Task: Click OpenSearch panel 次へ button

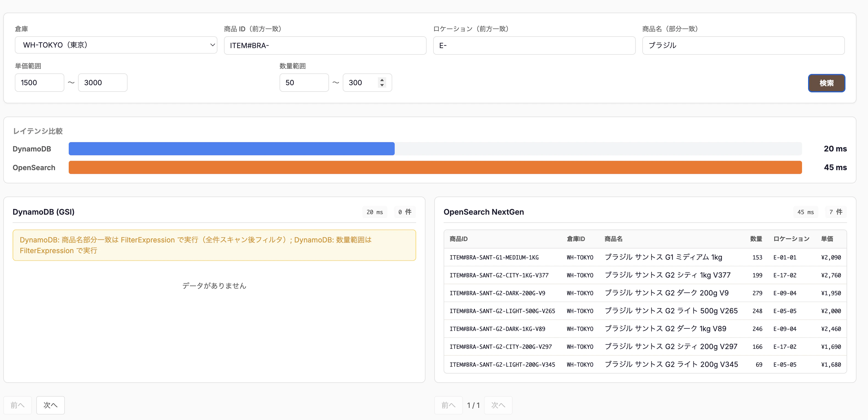Action: [498, 405]
